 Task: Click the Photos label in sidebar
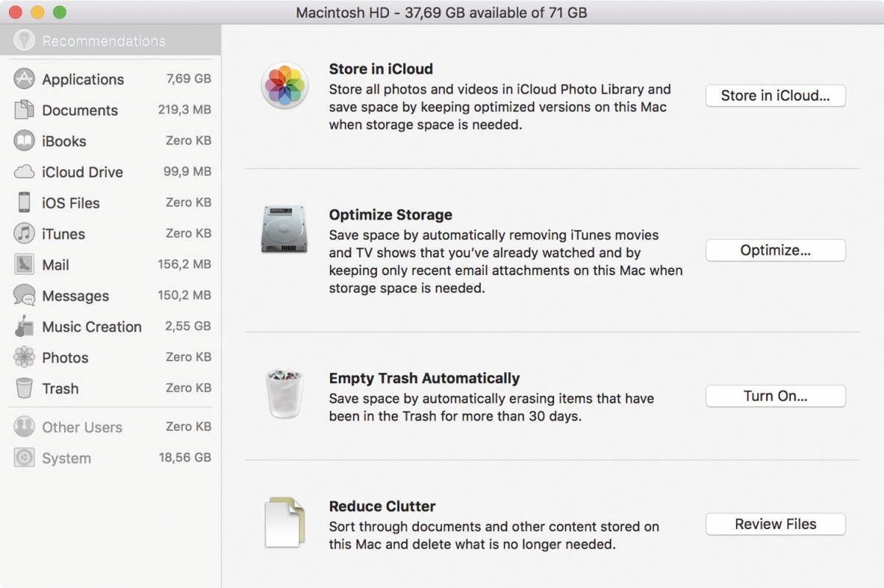(66, 357)
